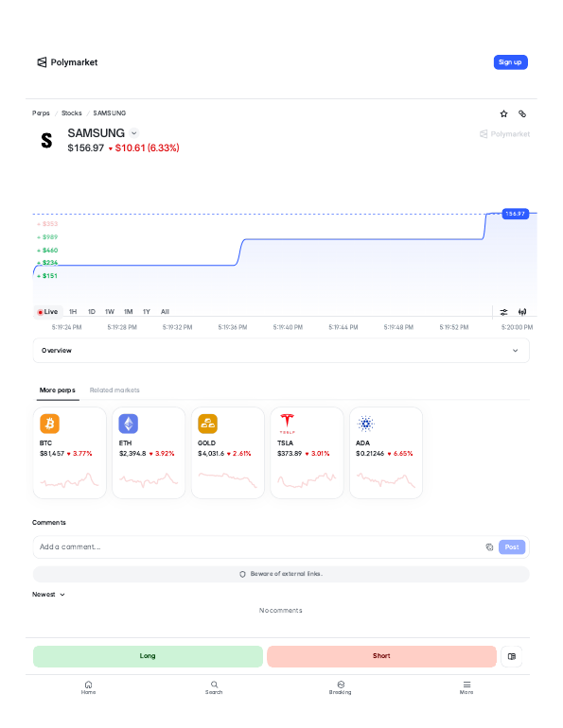563x728 pixels.
Task: Click the shield icon in warning banner
Action: 242,574
